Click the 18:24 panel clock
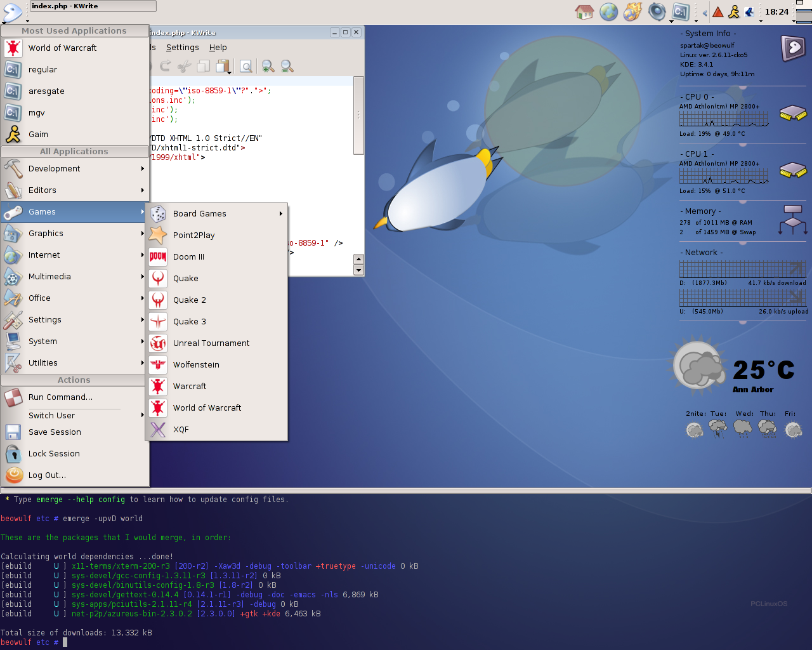The width and height of the screenshot is (812, 650). [x=776, y=11]
